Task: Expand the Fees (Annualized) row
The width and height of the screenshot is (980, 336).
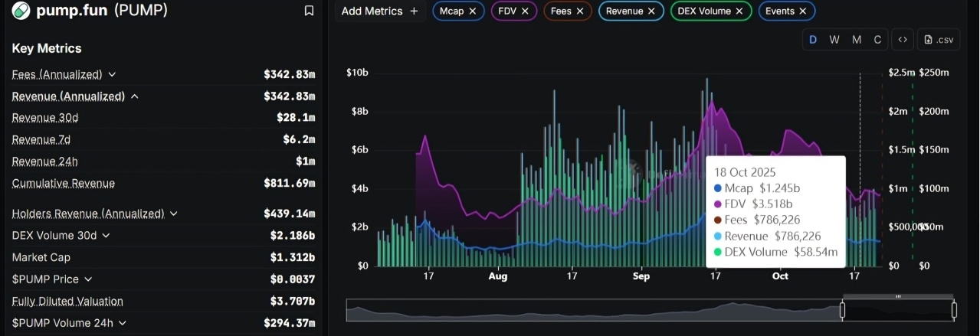Action: tap(112, 74)
